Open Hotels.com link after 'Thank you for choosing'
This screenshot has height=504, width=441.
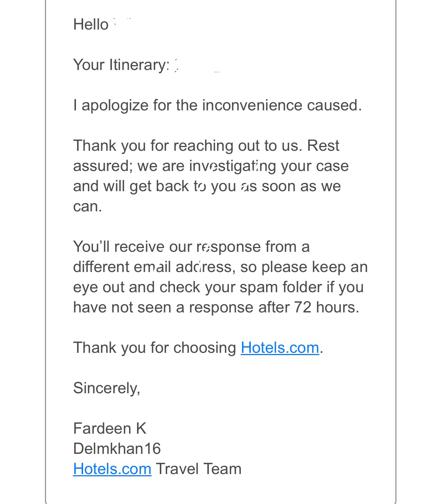280,348
